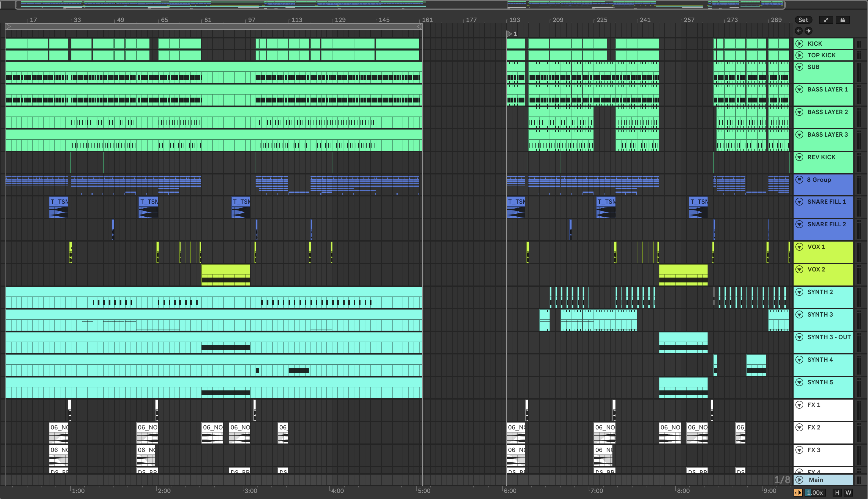Click the loop brace end handle
Image resolution: width=868 pixels, height=499 pixels.
pos(419,27)
